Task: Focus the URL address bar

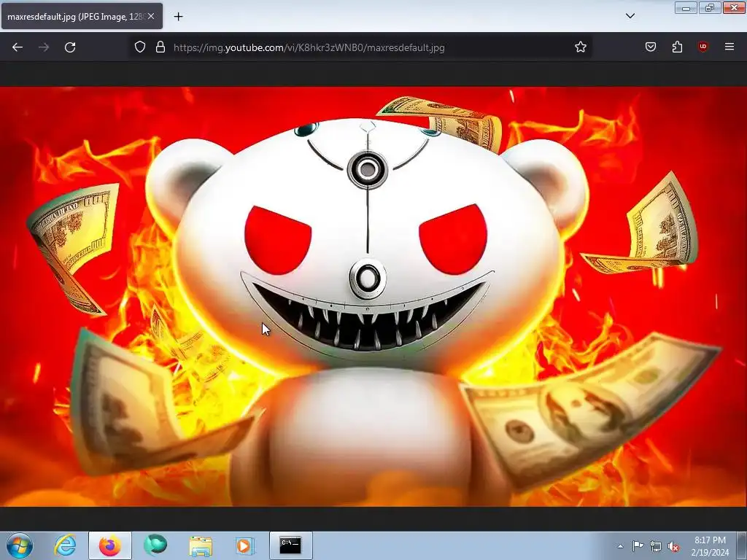Action: (x=360, y=47)
